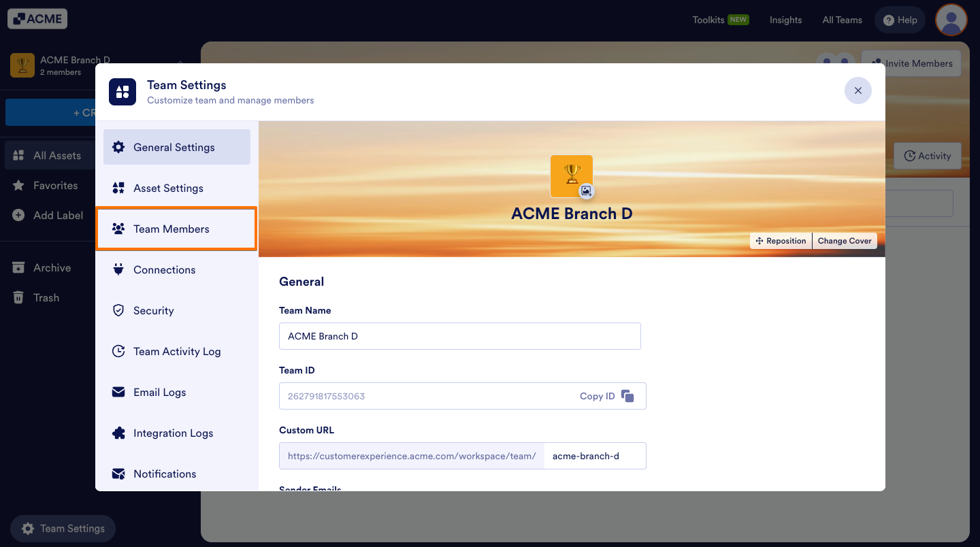Click the ACME logo

pos(37,19)
